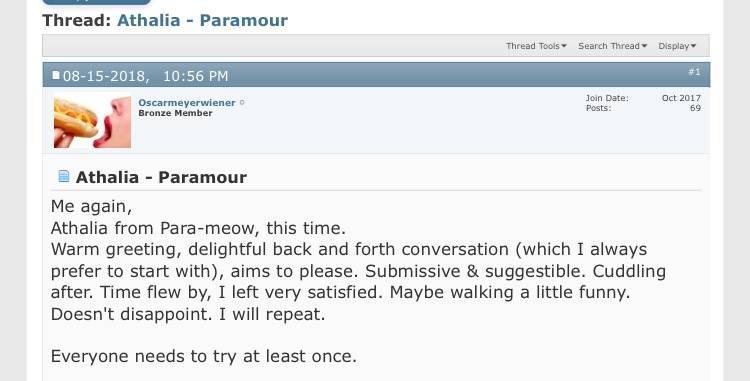Click the post count value 69
Viewport: 750px width, 381px height.
pos(695,108)
